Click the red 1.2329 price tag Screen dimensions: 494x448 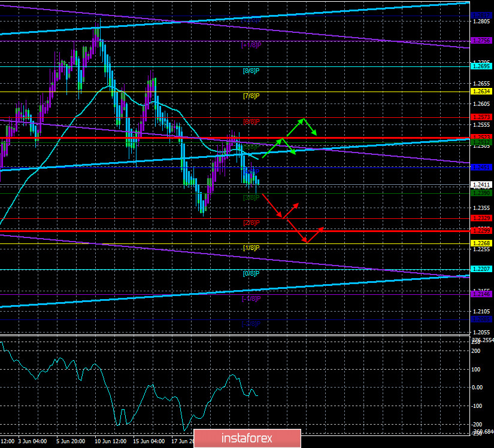[481, 218]
